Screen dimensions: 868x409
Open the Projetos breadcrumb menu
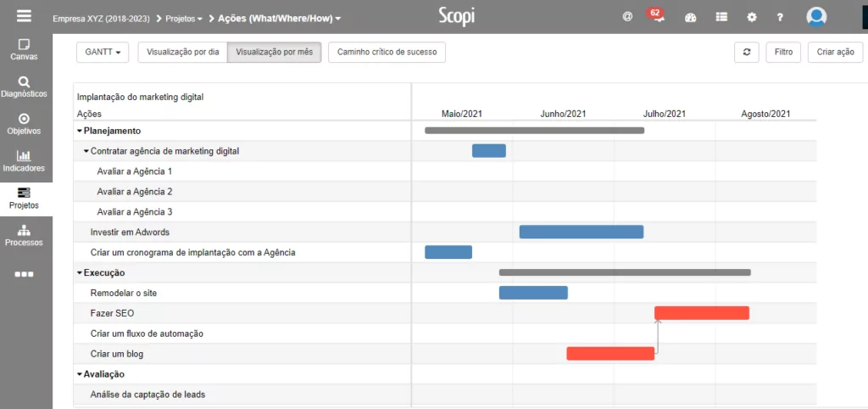183,18
